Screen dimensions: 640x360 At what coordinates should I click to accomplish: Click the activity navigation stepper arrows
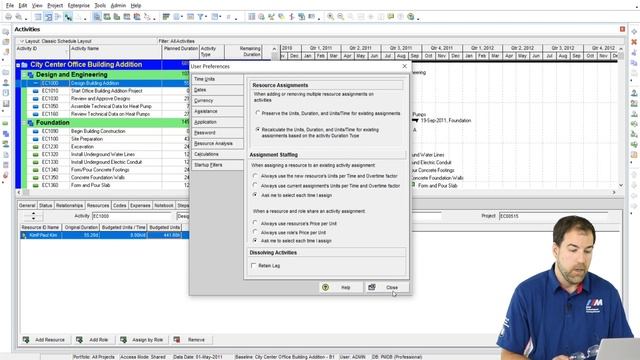33,216
